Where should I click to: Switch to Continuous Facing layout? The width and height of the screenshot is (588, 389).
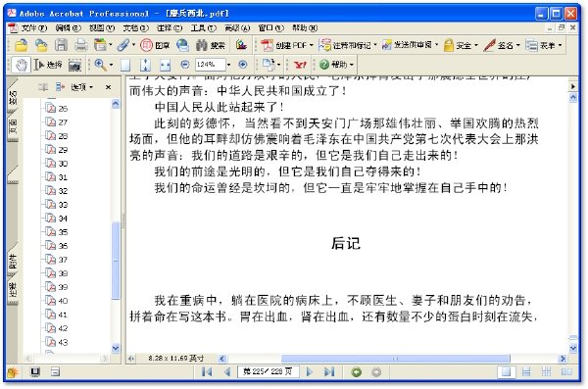pos(547,371)
